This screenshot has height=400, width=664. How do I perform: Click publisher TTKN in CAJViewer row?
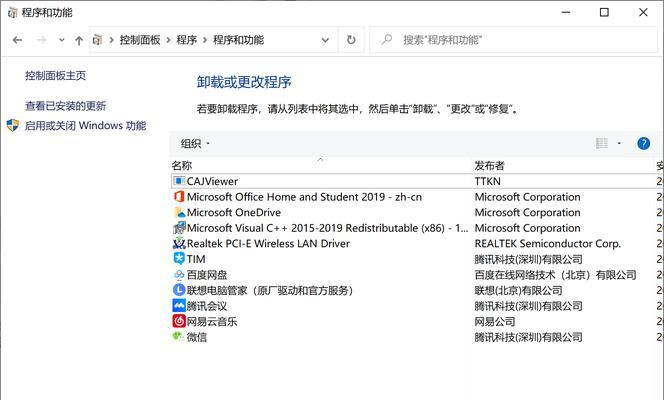(x=487, y=182)
